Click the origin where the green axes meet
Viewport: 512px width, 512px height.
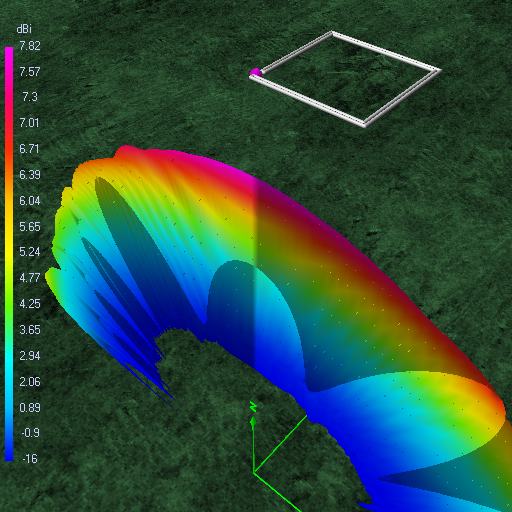(254, 472)
